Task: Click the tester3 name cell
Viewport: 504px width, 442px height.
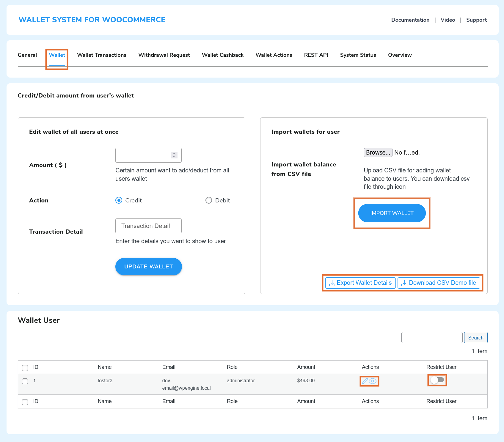Action: click(105, 380)
